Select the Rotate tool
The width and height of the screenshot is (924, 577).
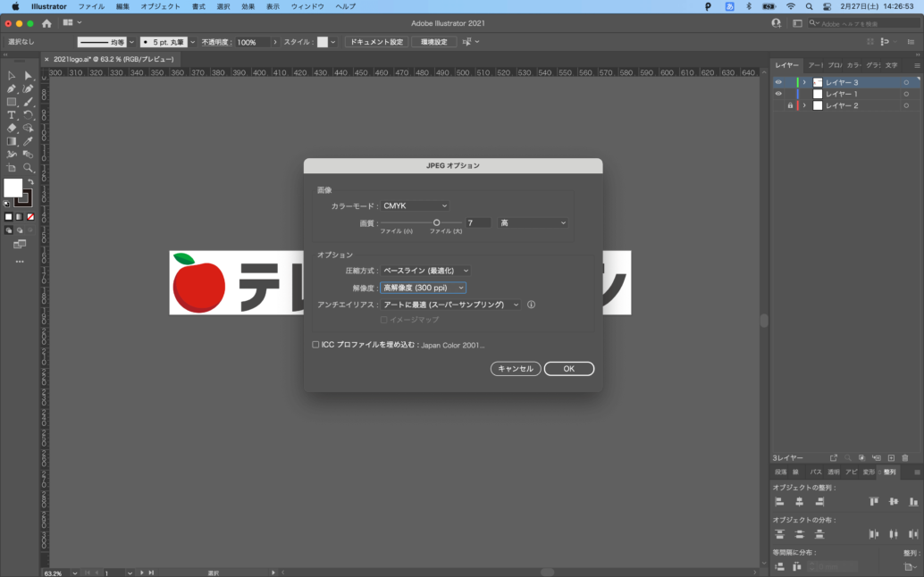point(28,115)
